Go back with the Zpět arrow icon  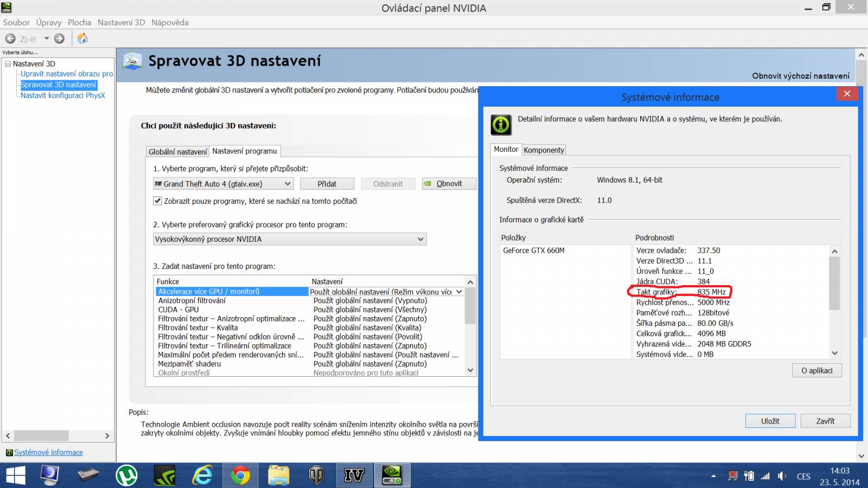click(x=10, y=38)
